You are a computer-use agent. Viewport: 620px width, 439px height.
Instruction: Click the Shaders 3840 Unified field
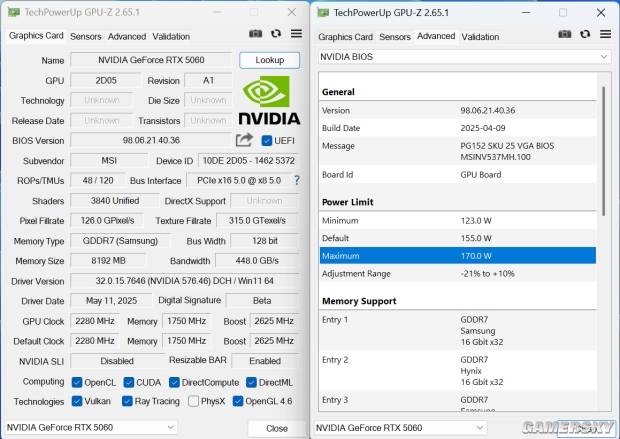point(115,201)
